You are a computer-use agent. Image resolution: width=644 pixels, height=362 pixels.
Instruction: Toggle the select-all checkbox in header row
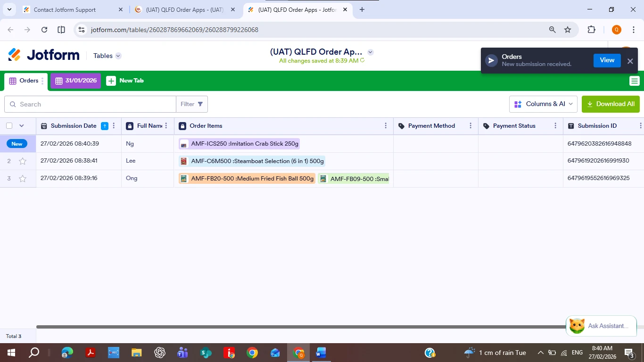pos(9,126)
